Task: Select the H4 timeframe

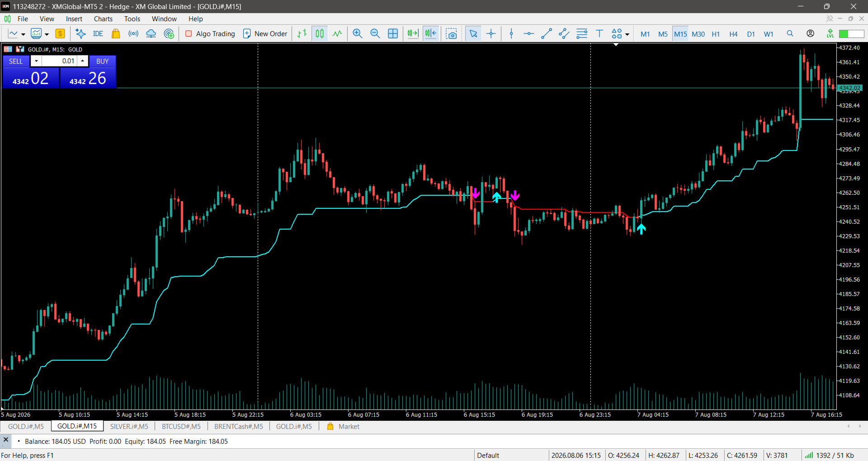Action: tap(733, 34)
